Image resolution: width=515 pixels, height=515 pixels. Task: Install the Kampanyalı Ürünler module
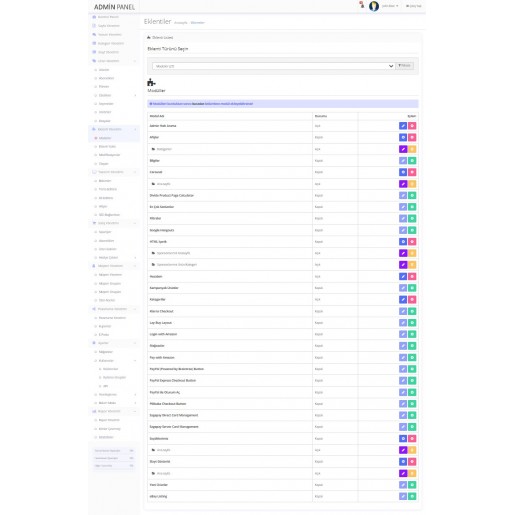(x=412, y=288)
